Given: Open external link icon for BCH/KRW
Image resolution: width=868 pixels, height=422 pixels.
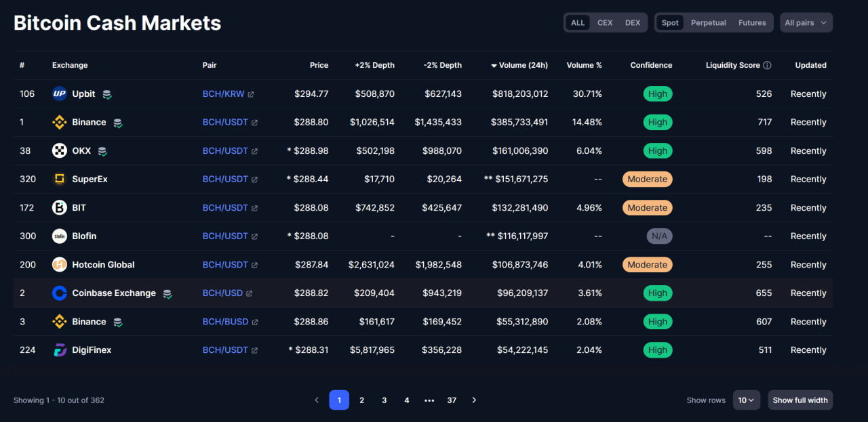Looking at the screenshot, I should point(251,94).
